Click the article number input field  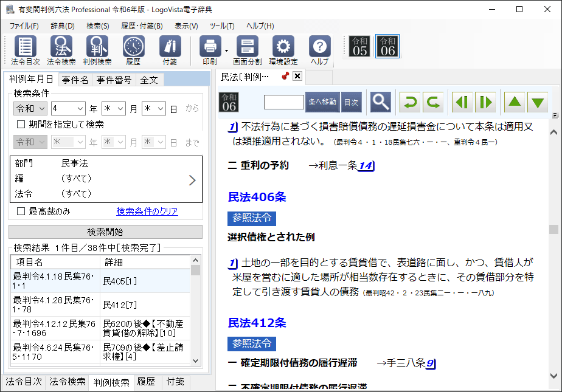[x=283, y=102]
